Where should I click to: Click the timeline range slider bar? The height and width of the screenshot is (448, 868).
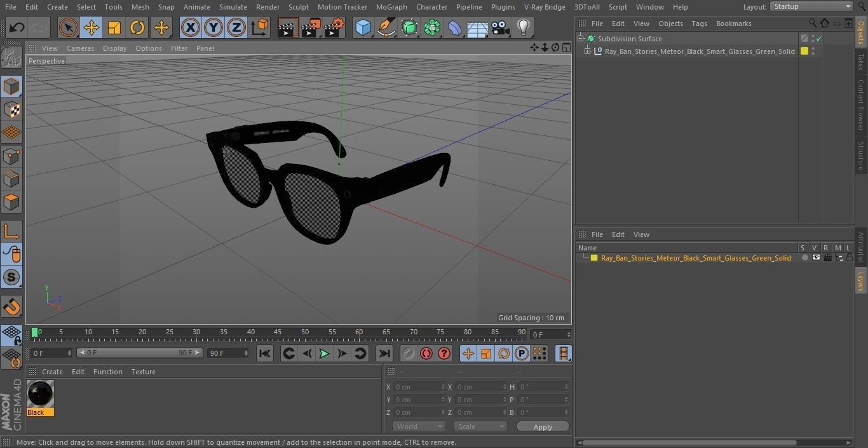click(x=140, y=353)
